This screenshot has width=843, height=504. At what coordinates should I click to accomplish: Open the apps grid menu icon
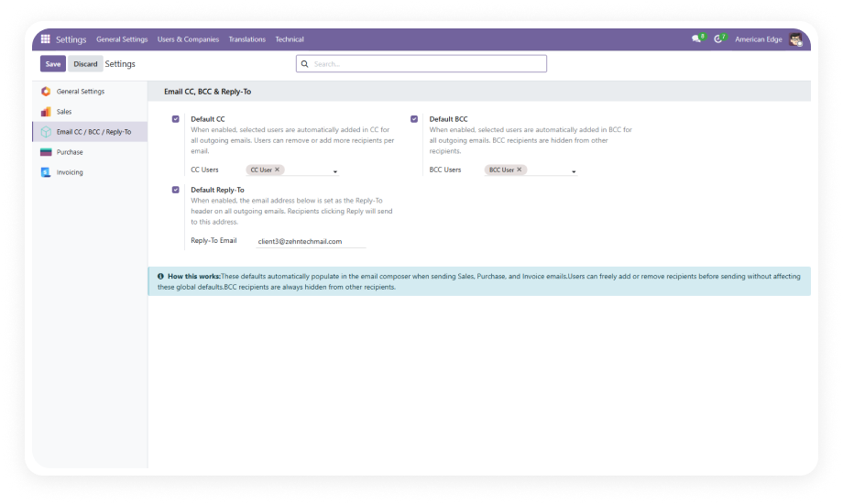coord(46,38)
